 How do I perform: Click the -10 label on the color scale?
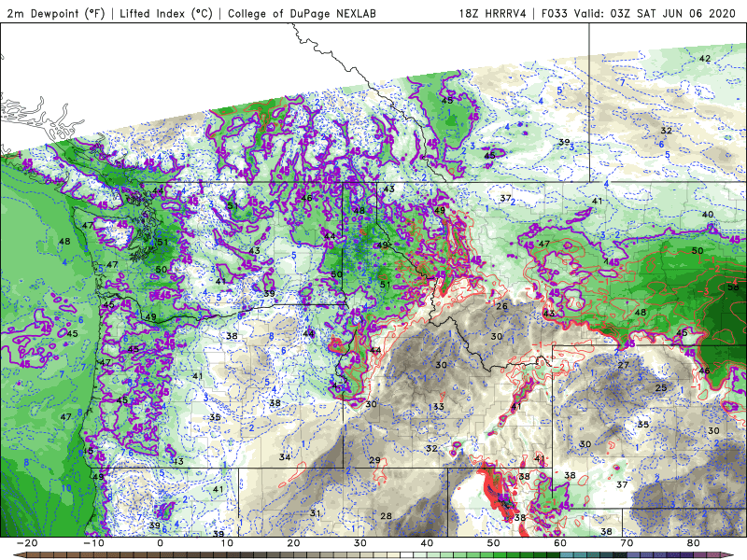tap(93, 543)
